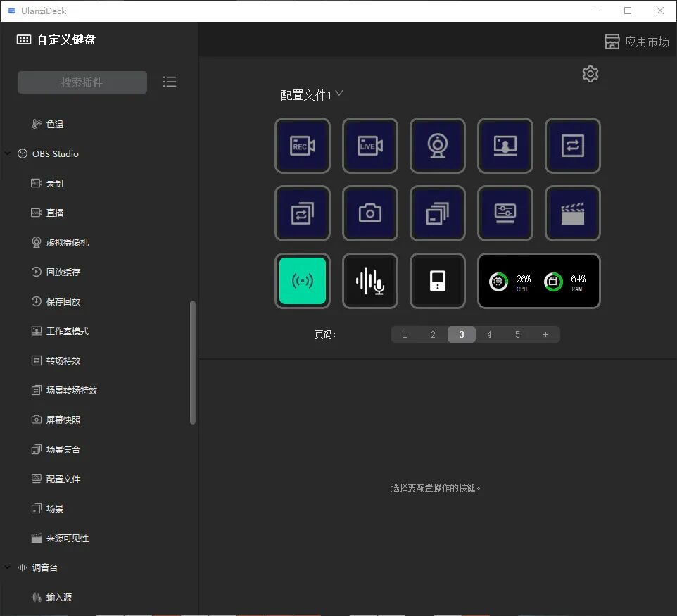Screen dimensions: 677x616
Task: Pick 工作室模式 from the plugin list
Action: (60, 331)
